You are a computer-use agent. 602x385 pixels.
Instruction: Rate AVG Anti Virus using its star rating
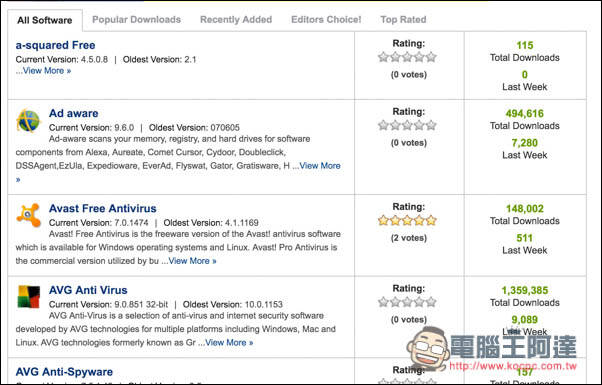point(407,302)
